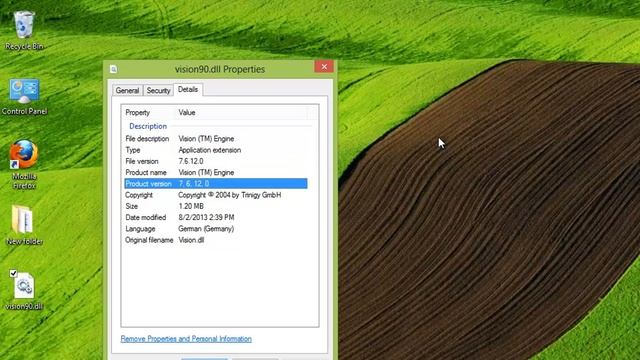Select the Description group heading
The image size is (640, 360).
(x=148, y=126)
